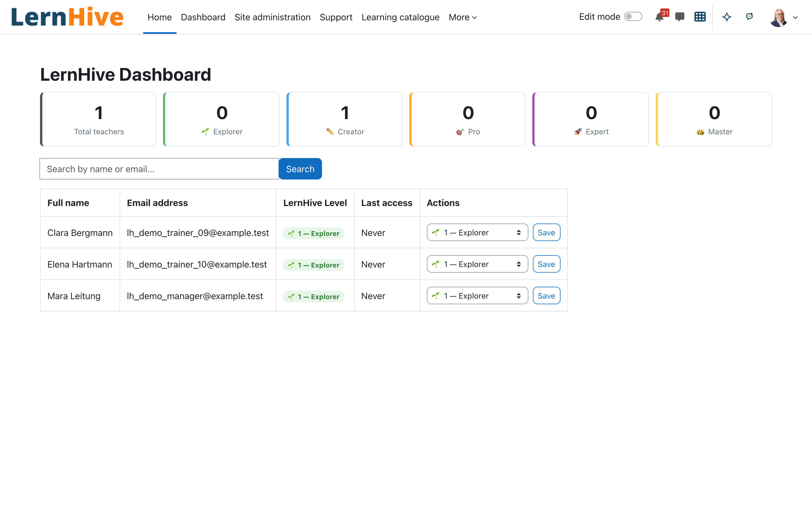
Task: Click the LernHive Level column header
Action: [x=315, y=203]
